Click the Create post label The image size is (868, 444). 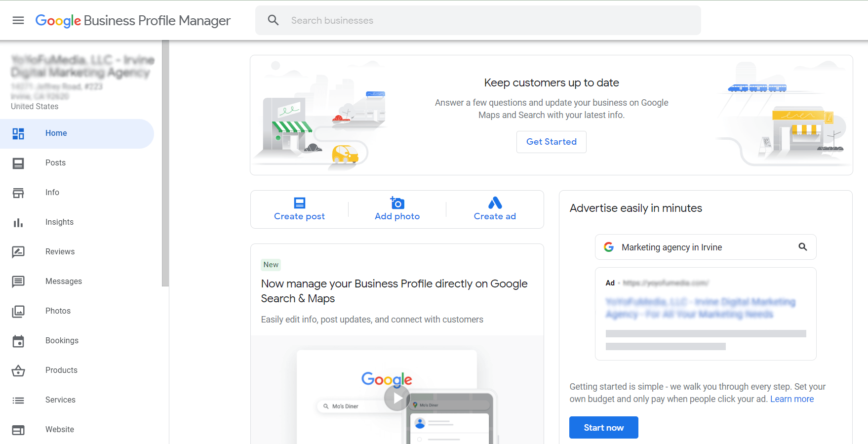click(299, 216)
